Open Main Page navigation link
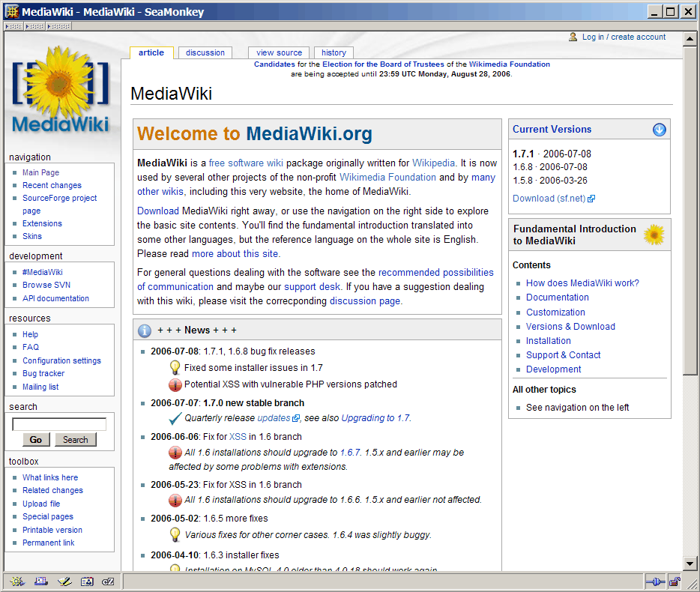Viewport: 700px width, 592px height. [41, 172]
